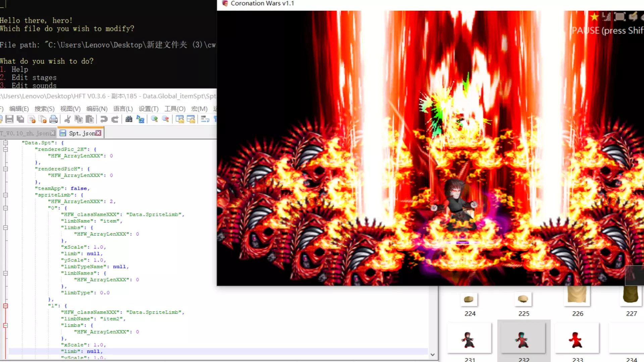Image resolution: width=644 pixels, height=362 pixels.
Task: Toggle the synchronize horizontal scrolling icon
Action: tap(191, 119)
